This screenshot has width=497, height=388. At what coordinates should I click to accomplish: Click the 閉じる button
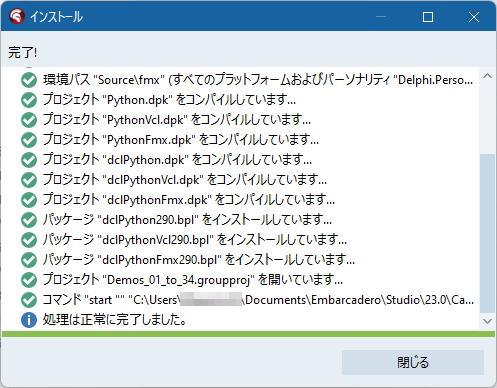tap(413, 362)
